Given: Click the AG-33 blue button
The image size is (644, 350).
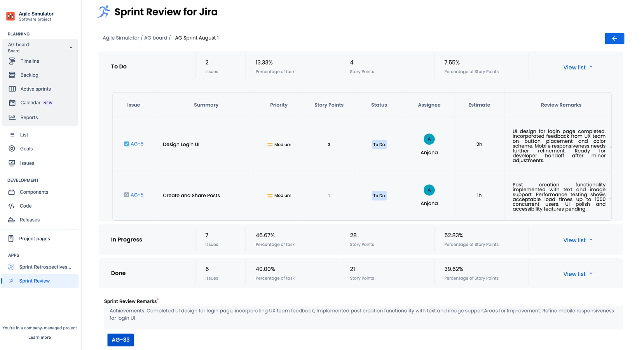Looking at the screenshot, I should [120, 340].
